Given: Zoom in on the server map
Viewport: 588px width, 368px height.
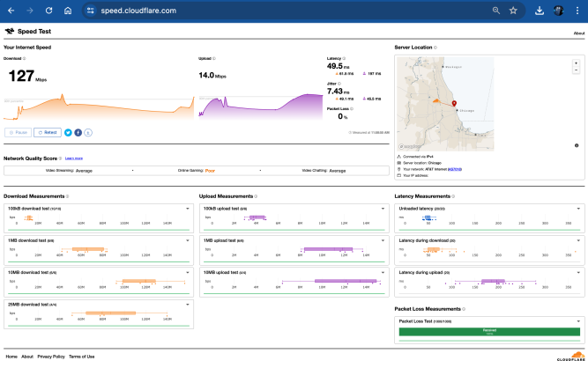Looking at the screenshot, I should pyautogui.click(x=576, y=63).
